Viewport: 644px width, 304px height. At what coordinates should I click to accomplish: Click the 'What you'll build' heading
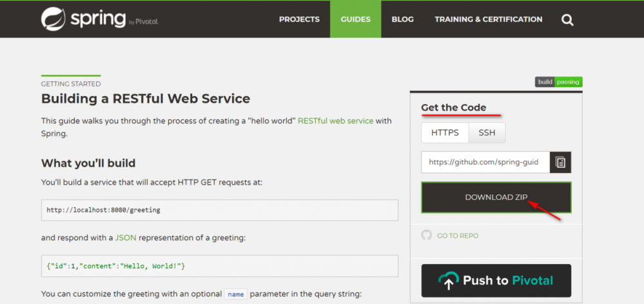click(x=88, y=163)
